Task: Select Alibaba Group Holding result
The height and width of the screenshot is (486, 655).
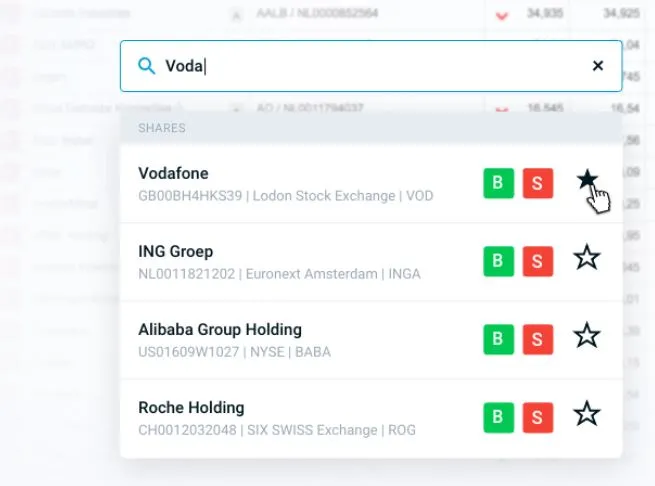Action: [371, 340]
